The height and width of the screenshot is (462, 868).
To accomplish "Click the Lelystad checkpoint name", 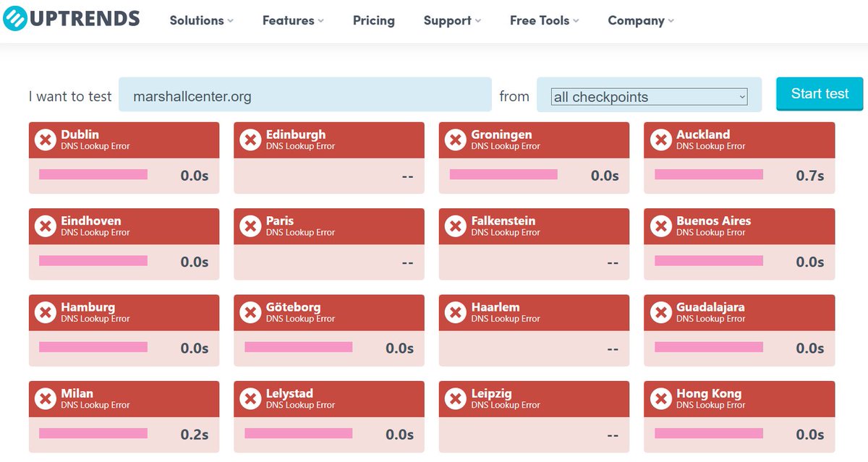I will (289, 393).
